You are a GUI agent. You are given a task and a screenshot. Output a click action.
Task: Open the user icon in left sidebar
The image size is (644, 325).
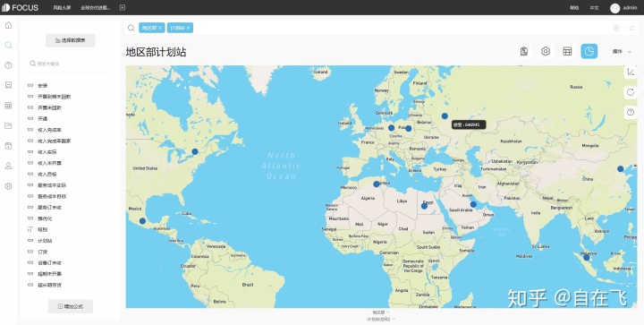coord(8,166)
